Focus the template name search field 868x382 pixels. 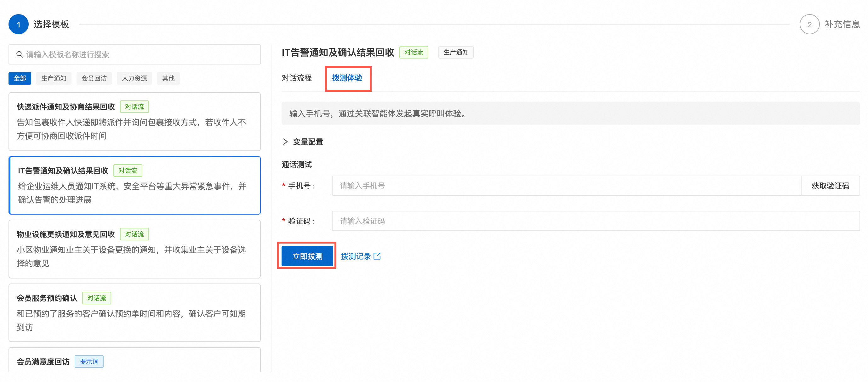coord(135,54)
